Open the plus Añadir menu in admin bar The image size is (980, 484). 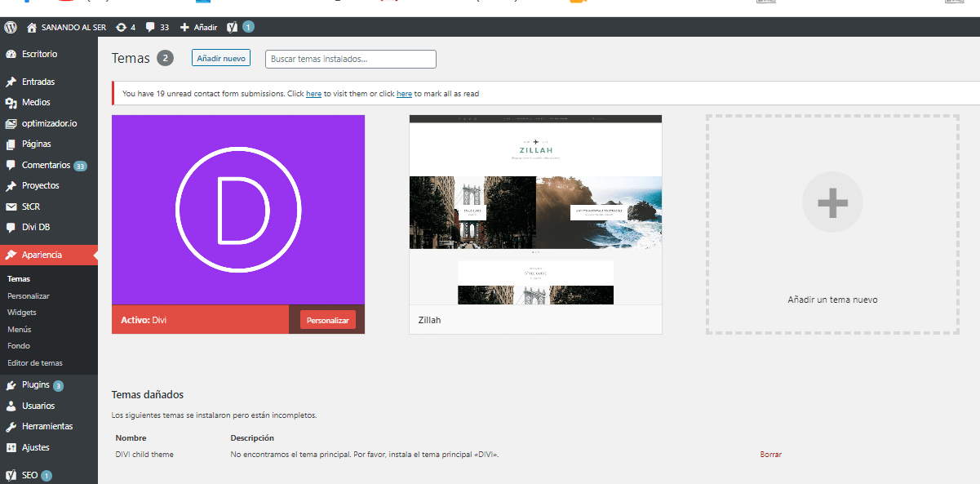(x=198, y=27)
